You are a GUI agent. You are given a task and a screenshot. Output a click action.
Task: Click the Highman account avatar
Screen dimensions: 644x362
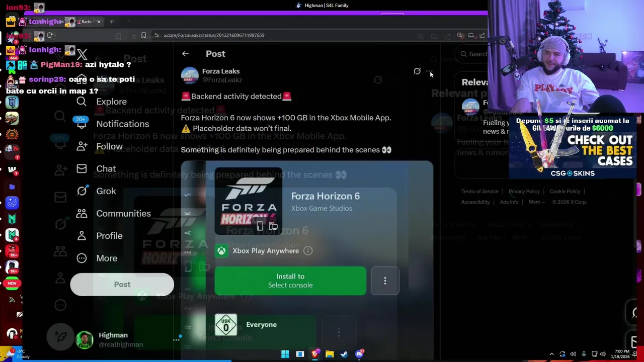(x=85, y=340)
